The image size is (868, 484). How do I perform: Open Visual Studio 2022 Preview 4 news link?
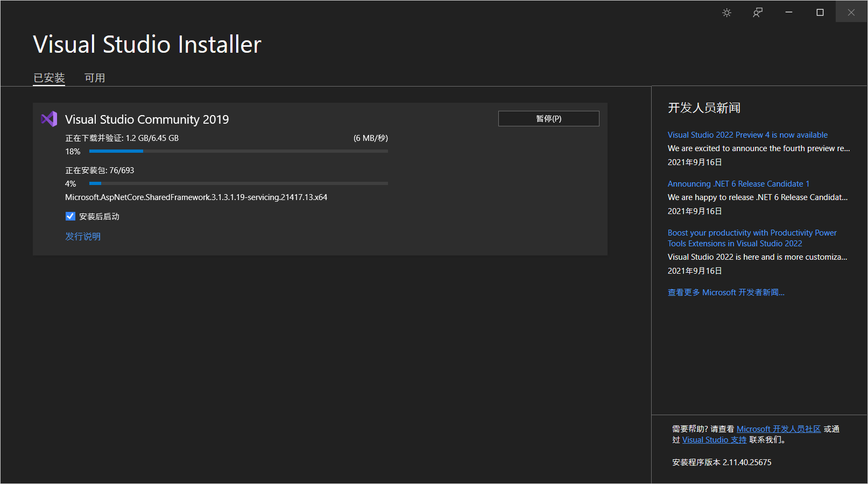point(747,135)
